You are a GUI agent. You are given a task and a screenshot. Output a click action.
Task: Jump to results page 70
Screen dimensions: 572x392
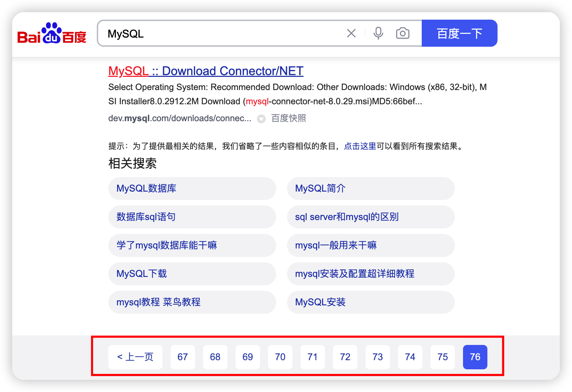[x=280, y=357]
